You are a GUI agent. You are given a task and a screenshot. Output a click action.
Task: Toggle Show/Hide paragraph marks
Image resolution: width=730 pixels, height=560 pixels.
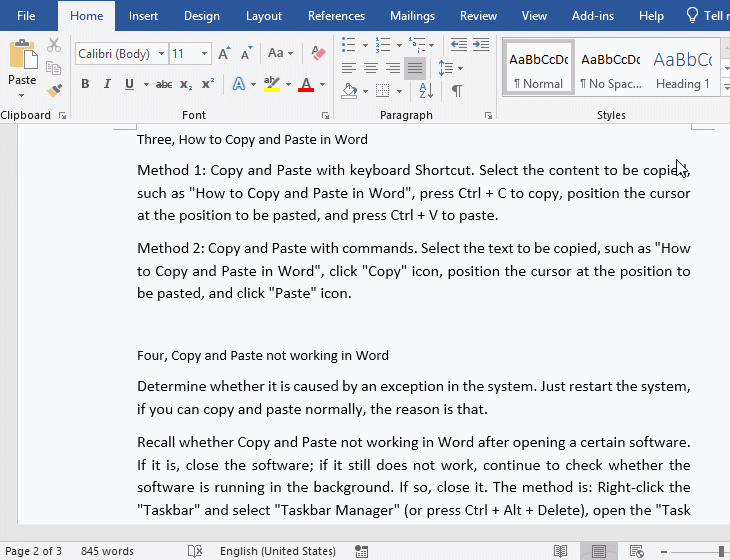pyautogui.click(x=457, y=91)
